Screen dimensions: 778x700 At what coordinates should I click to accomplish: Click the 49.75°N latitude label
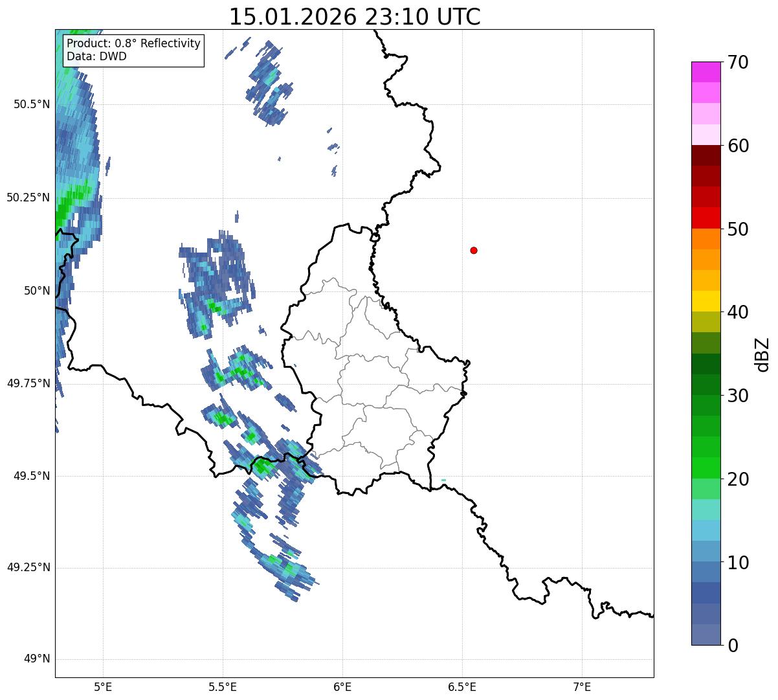[x=28, y=383]
